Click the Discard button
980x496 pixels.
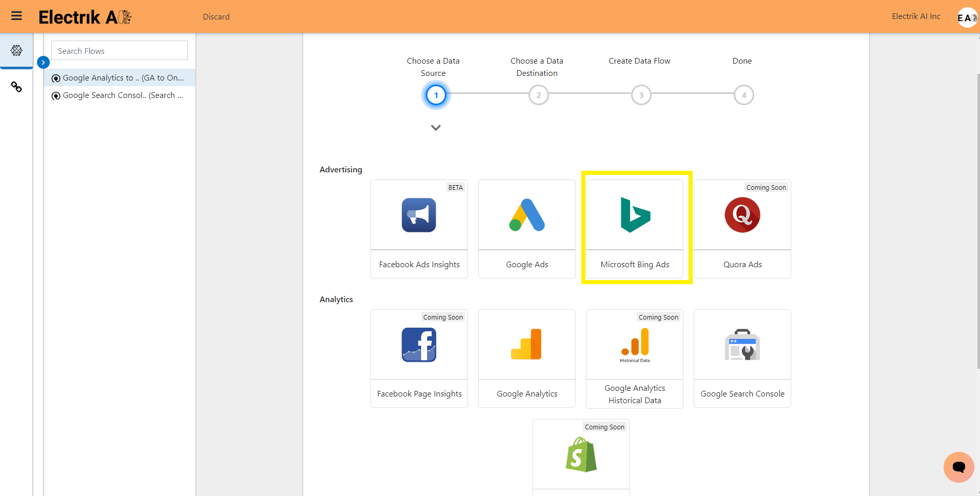[x=216, y=16]
